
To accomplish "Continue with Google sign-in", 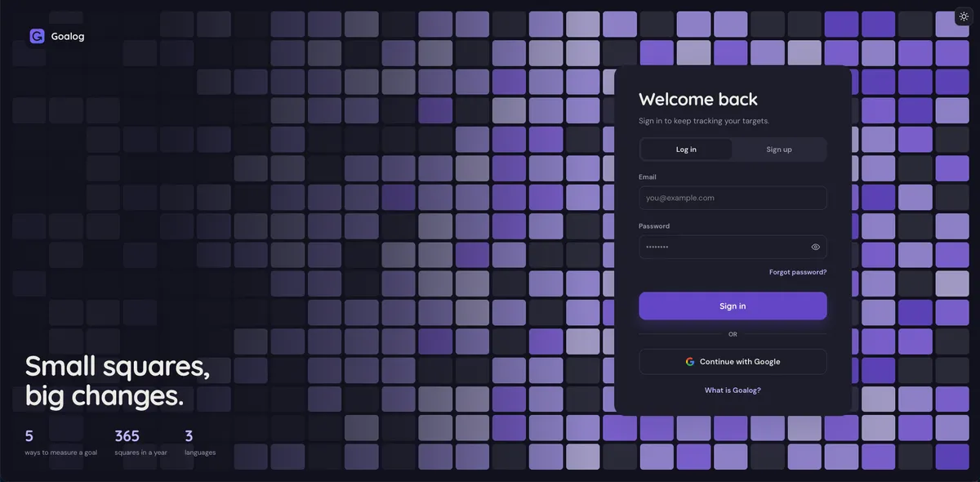I will [733, 362].
